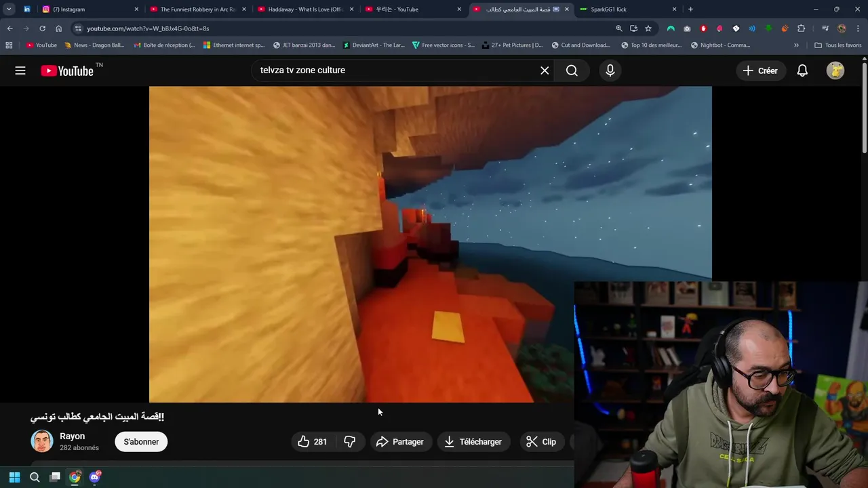Dislike the video
The height and width of the screenshot is (488, 868).
click(x=350, y=442)
